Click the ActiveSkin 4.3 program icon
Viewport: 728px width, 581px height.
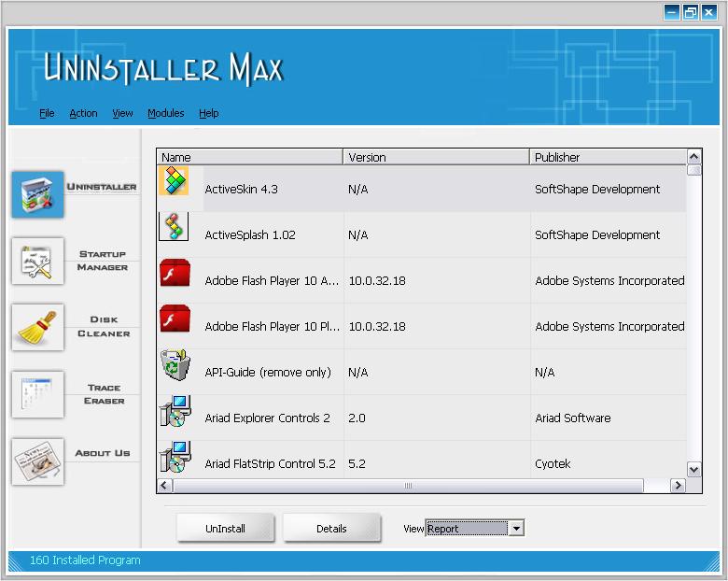[174, 180]
